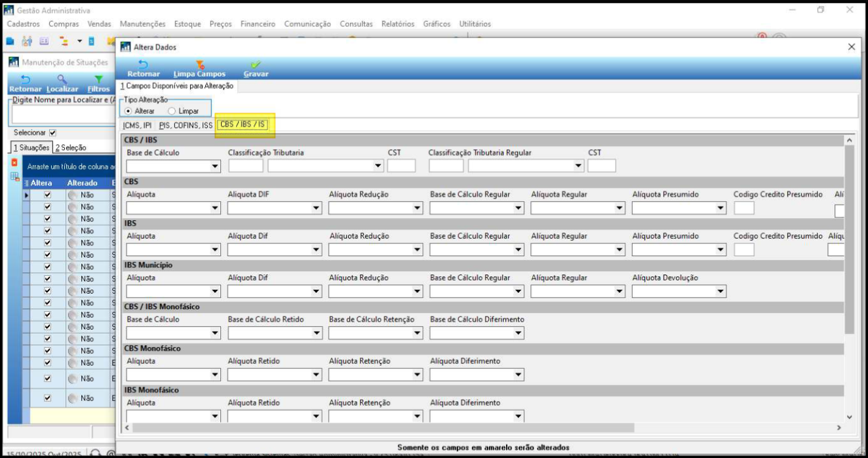868x458 pixels.
Task: Open the 2 Seleção tab
Action: coord(71,147)
